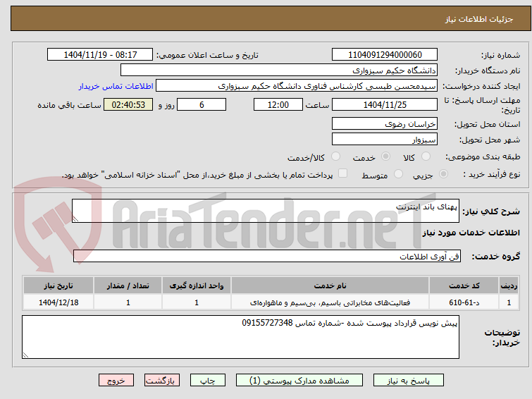Click need date cell 1404/12/18
This screenshot has height=399, width=532.
point(58,302)
